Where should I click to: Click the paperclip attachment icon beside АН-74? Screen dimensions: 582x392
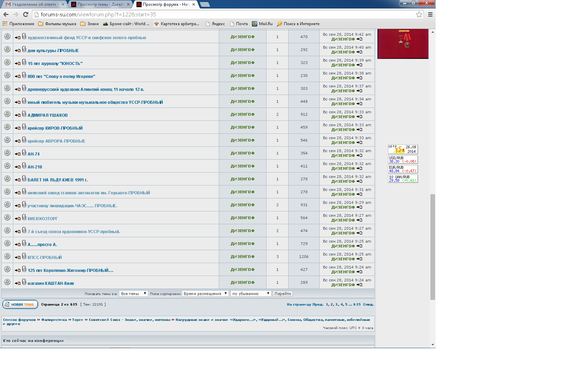(x=24, y=153)
